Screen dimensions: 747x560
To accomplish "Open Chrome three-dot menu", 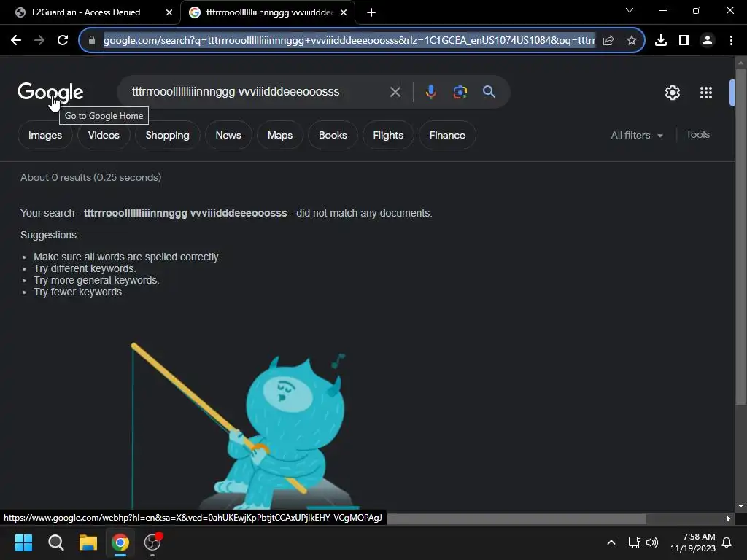I will (731, 41).
